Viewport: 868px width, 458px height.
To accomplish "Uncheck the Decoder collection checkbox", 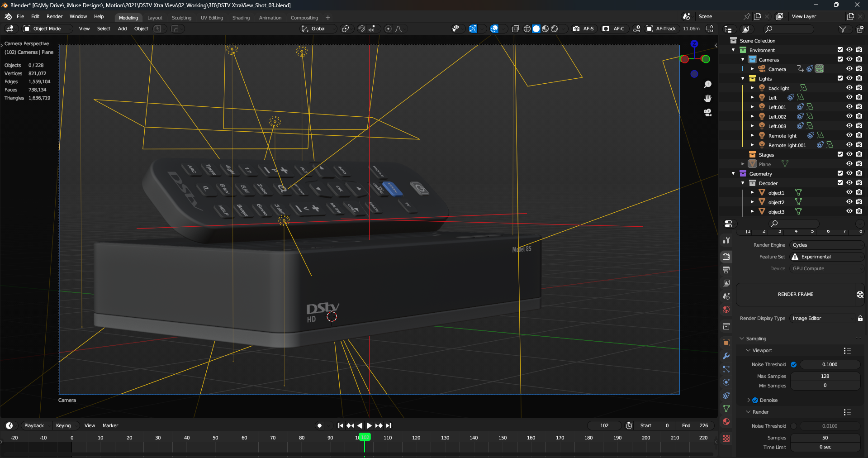I will click(840, 183).
